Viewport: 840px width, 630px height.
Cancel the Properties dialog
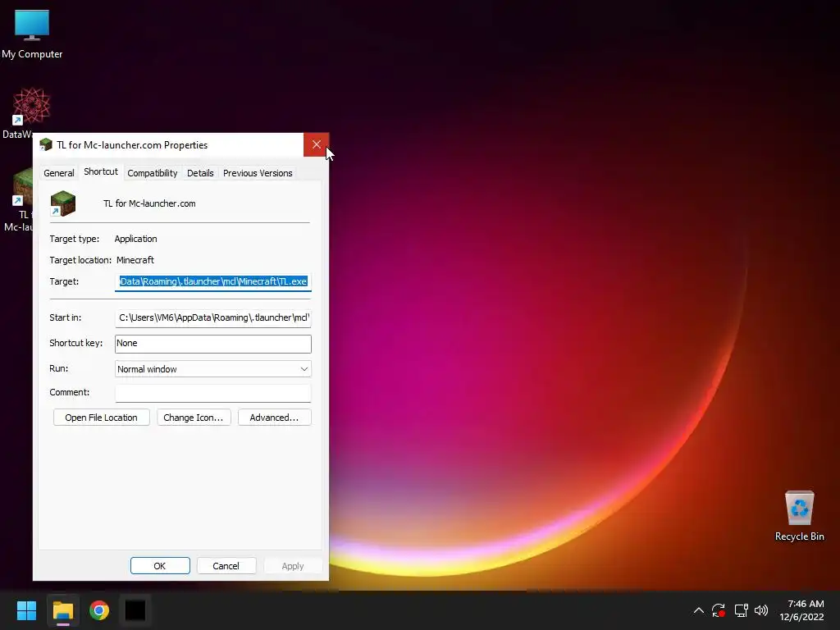pos(226,566)
